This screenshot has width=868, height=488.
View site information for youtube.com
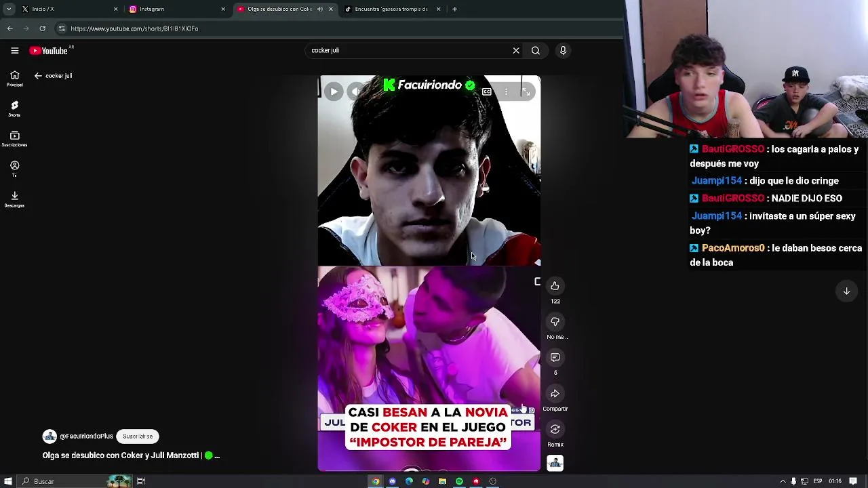pos(62,28)
